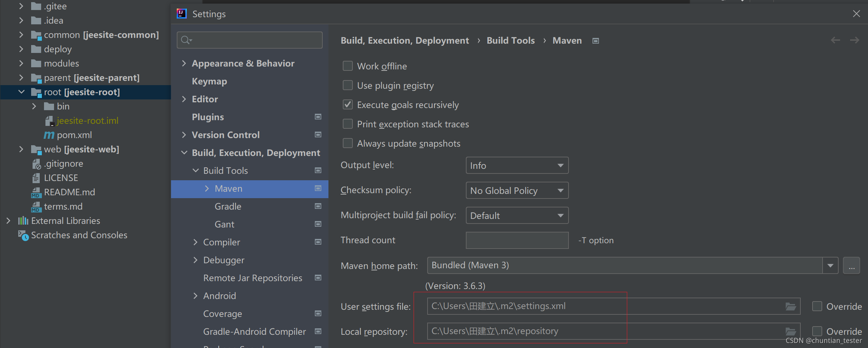
Task: Collapse Build, Execution, Deployment node
Action: click(x=184, y=153)
